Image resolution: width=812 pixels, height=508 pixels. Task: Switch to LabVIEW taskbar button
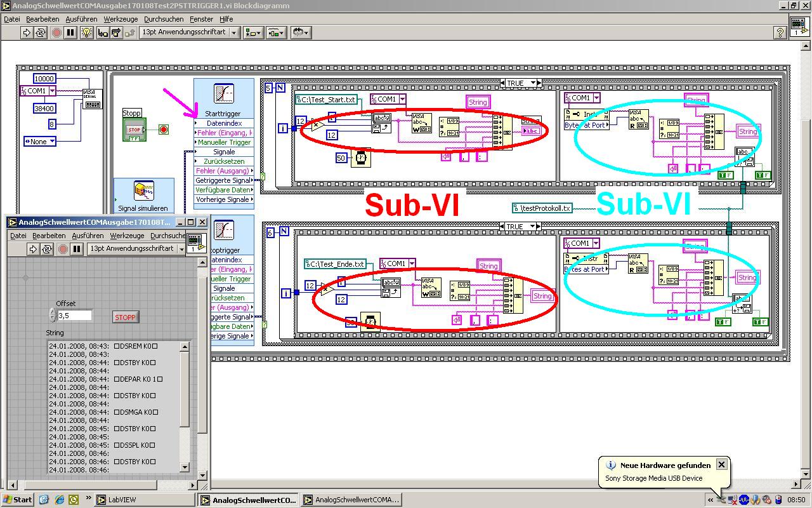(144, 500)
